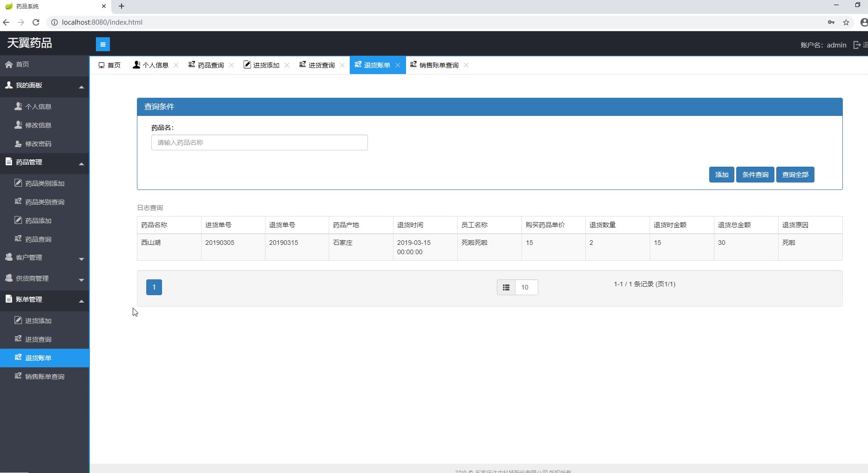Viewport: 868px width, 473px height.
Task: Collapse the 我的面板 section arrow
Action: click(x=81, y=87)
